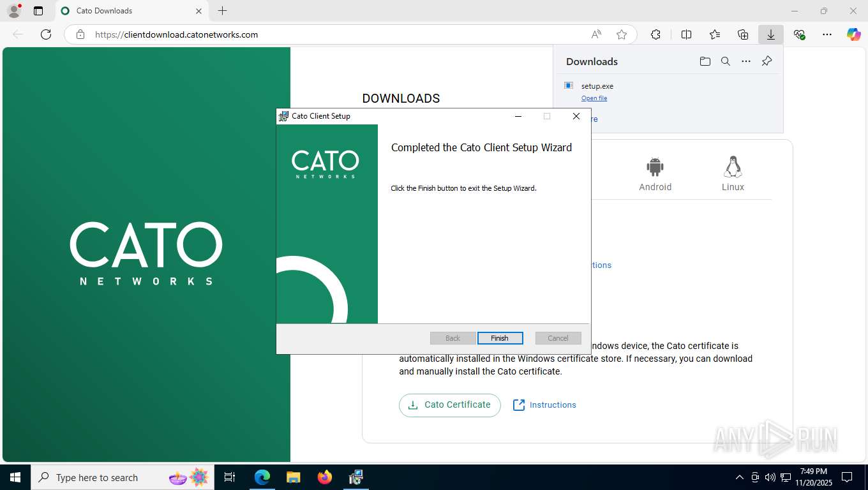The width and height of the screenshot is (868, 490).
Task: Refresh the browser page
Action: (x=46, y=34)
